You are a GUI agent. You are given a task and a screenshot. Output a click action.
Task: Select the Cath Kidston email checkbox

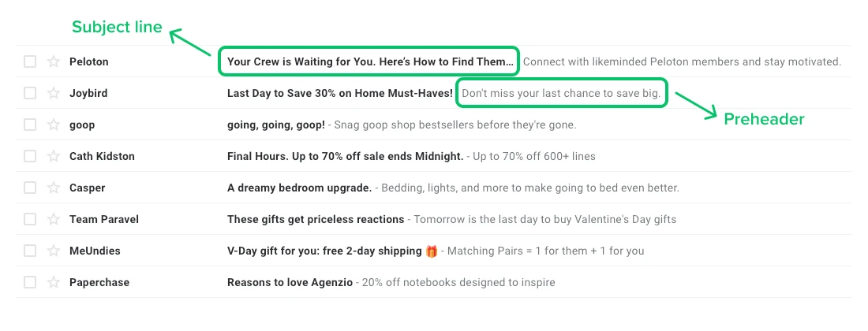click(30, 156)
